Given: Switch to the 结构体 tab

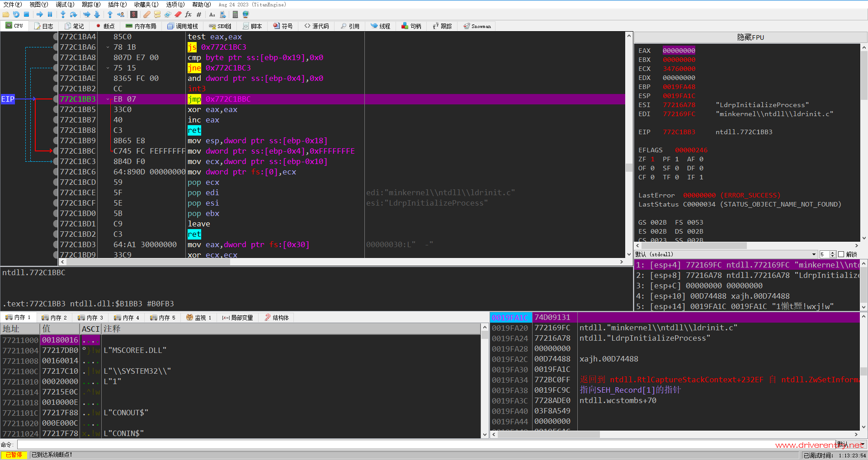Looking at the screenshot, I should click(x=277, y=318).
